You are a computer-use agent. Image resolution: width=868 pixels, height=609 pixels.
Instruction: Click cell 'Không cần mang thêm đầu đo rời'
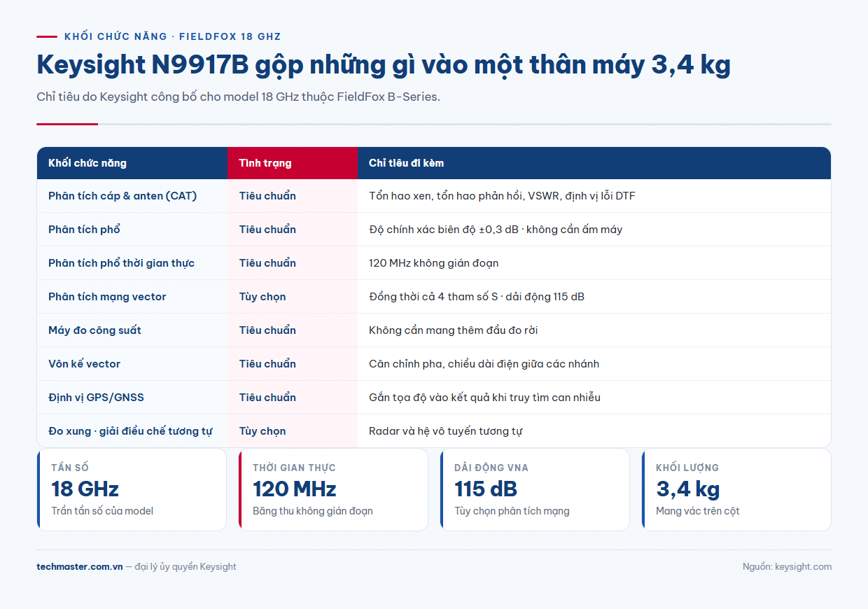click(454, 330)
